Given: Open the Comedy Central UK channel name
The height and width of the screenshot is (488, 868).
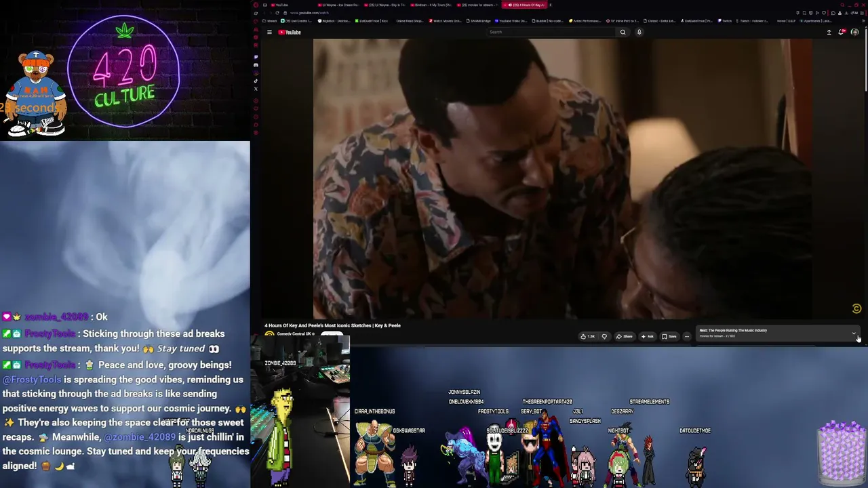Looking at the screenshot, I should (x=296, y=334).
